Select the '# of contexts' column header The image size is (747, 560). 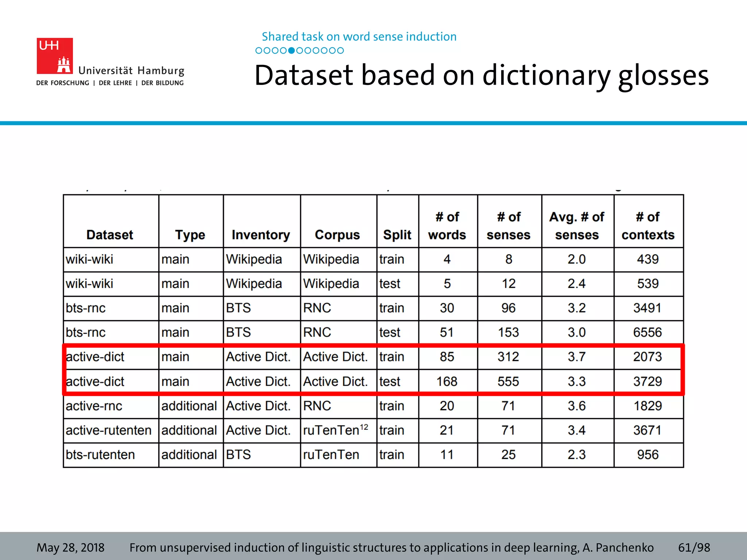point(648,226)
